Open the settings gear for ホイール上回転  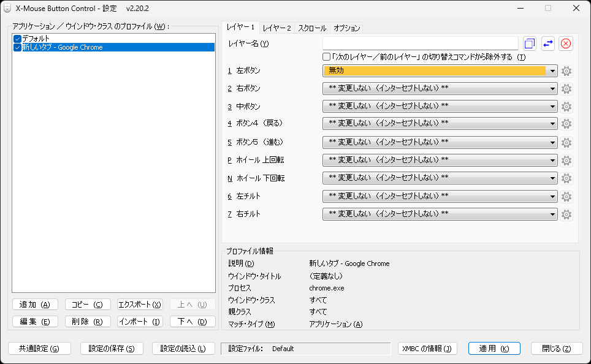566,160
